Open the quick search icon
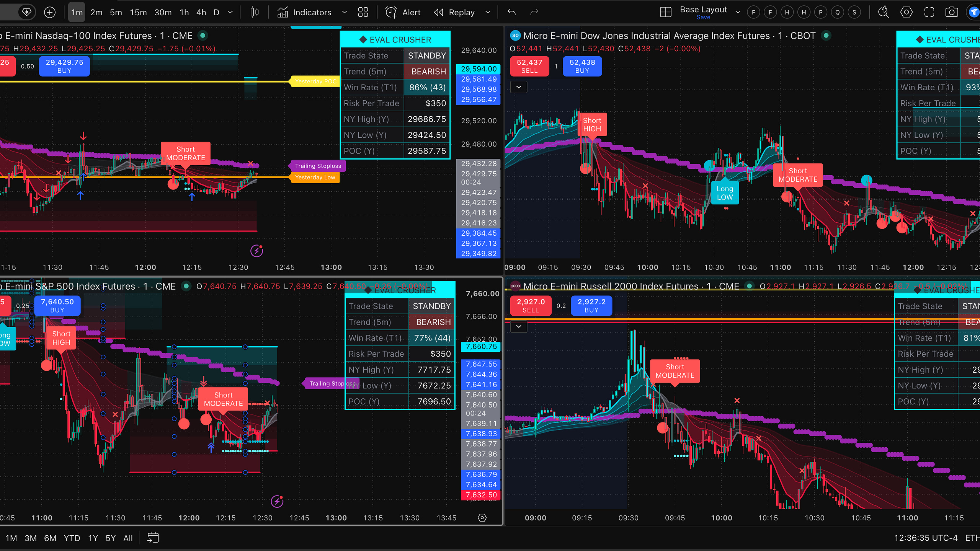 coord(884,12)
